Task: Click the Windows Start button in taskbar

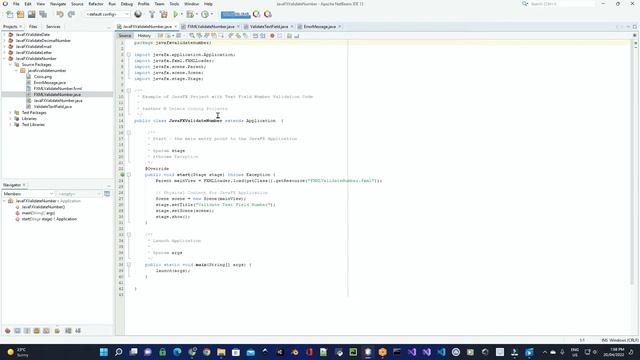Action: tap(104, 352)
